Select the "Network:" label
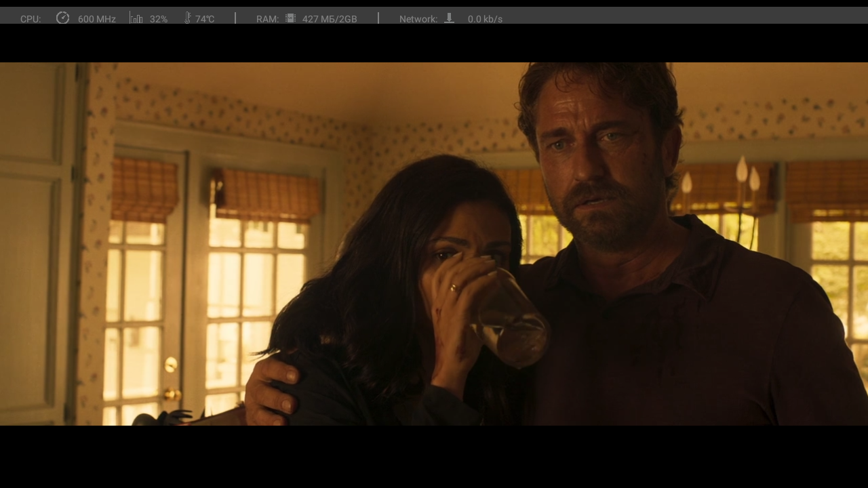The image size is (868, 488). 418,19
